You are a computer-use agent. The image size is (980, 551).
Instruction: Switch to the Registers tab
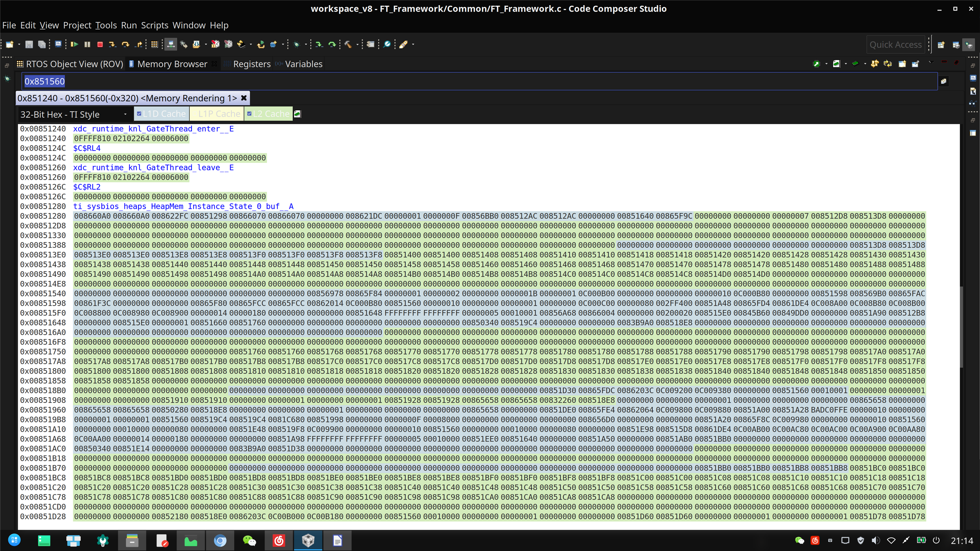[248, 64]
